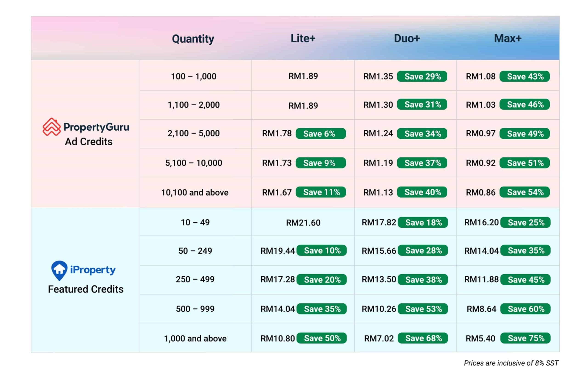Click the iProperty blue house pin icon
The height and width of the screenshot is (382, 588).
[x=59, y=271]
